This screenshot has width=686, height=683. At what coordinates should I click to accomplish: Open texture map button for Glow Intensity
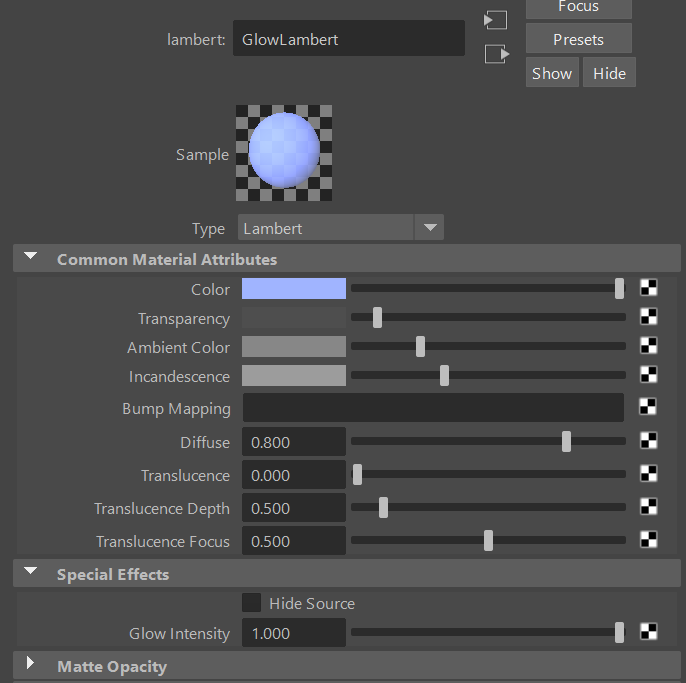pos(648,632)
